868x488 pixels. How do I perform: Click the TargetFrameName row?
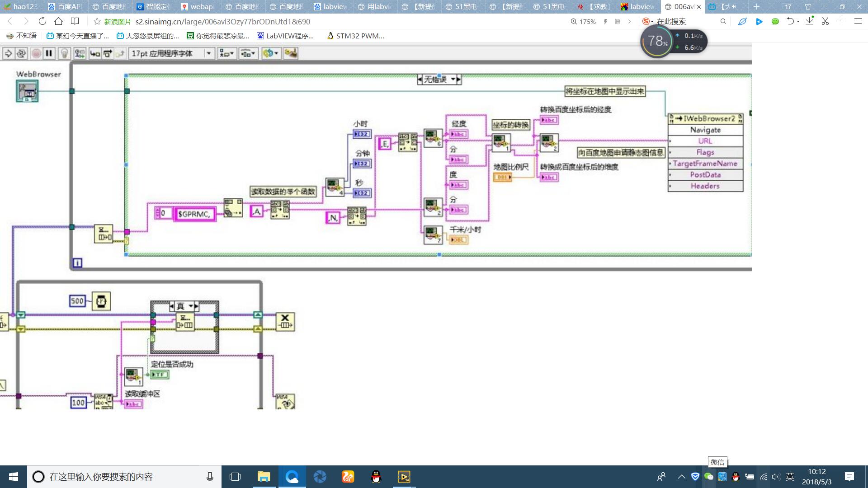click(705, 164)
